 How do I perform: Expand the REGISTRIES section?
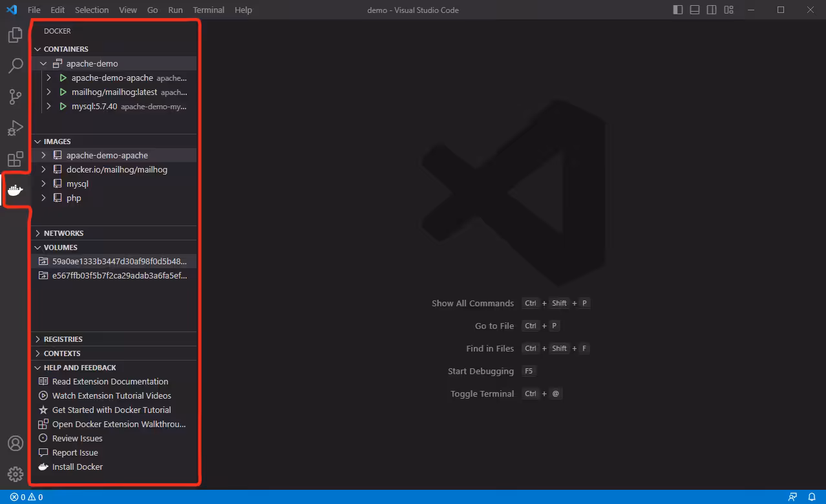pos(37,339)
